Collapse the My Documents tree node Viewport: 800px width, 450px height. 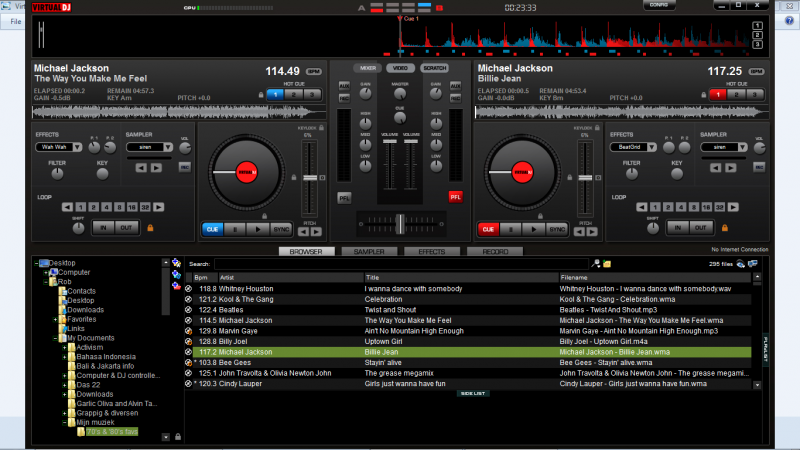[55, 338]
